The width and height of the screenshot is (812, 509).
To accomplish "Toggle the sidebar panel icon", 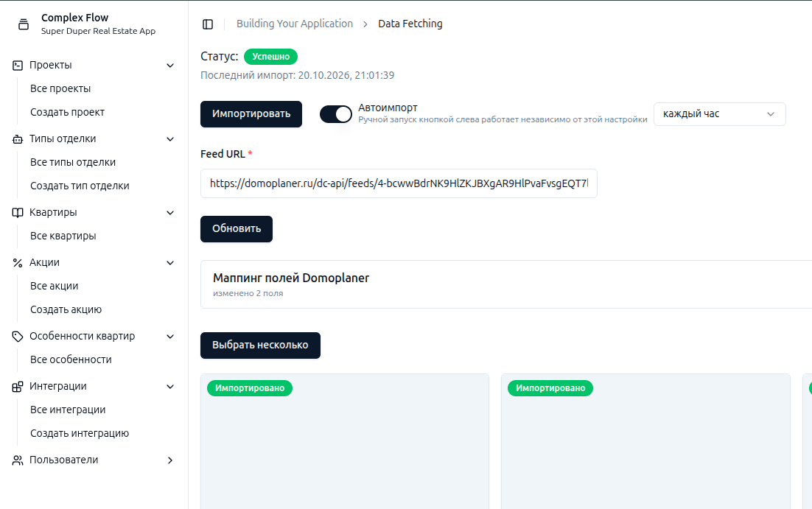I will click(x=208, y=24).
